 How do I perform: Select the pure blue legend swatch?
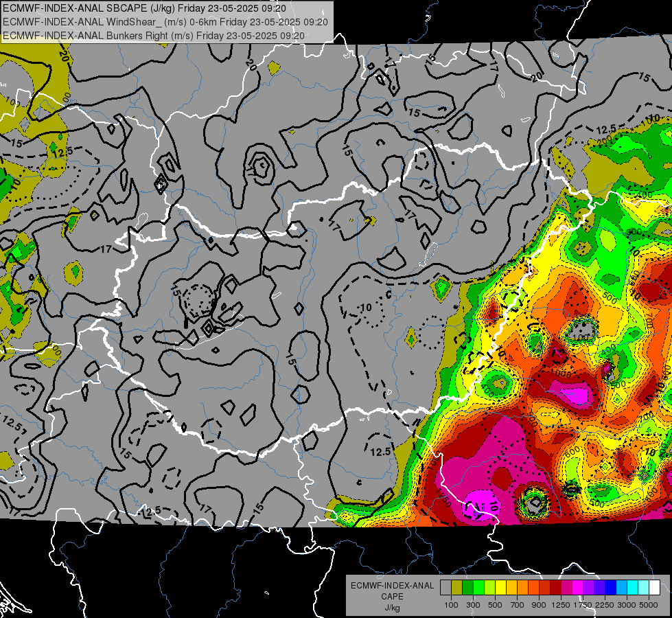tap(611, 588)
